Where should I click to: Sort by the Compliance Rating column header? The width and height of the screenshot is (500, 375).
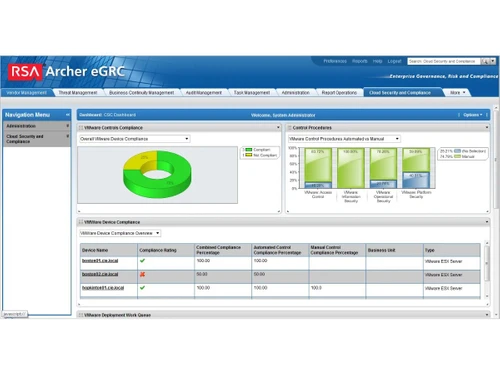[x=166, y=250]
